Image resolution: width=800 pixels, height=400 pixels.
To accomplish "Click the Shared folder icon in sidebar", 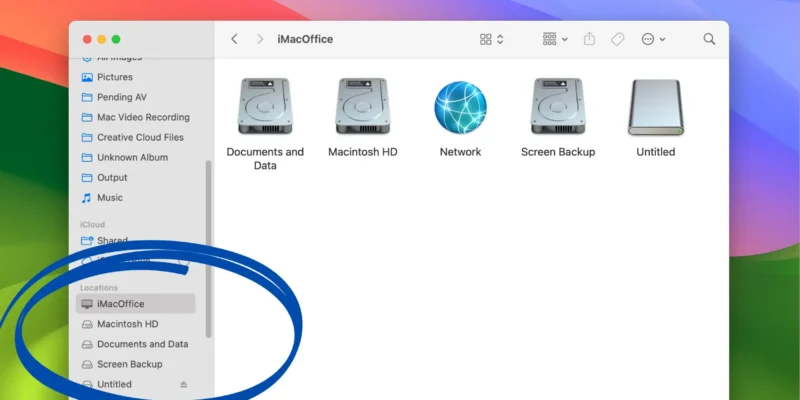I will [87, 240].
